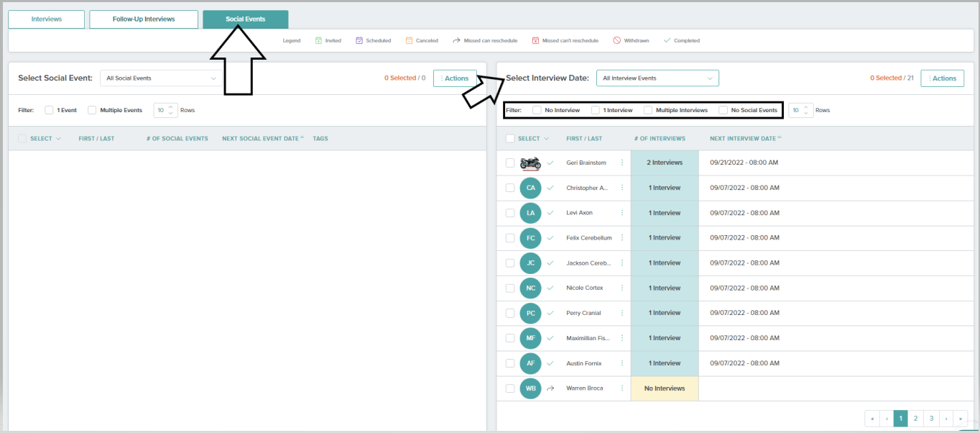Open three-dot menu for Geri Brainstem
The image size is (980, 433).
pyautogui.click(x=622, y=163)
